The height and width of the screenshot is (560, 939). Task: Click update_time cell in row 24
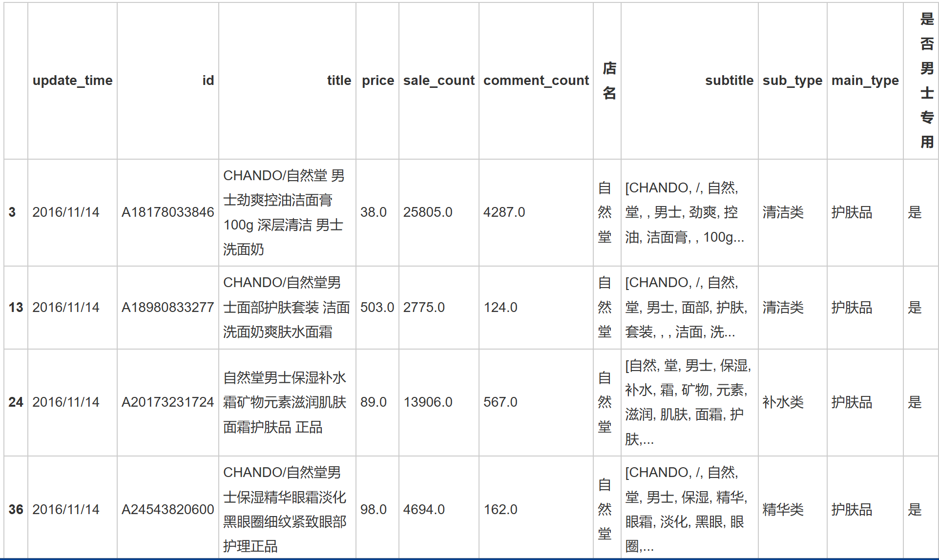[72, 402]
